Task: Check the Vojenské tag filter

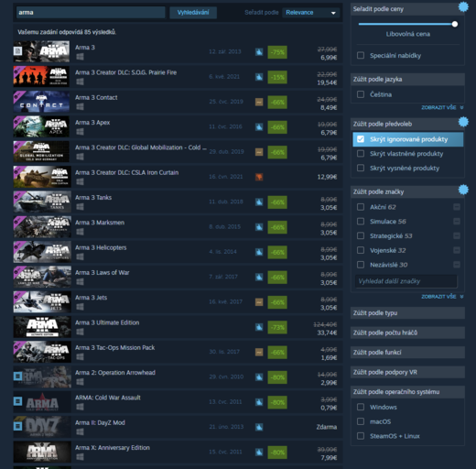Action: [361, 250]
